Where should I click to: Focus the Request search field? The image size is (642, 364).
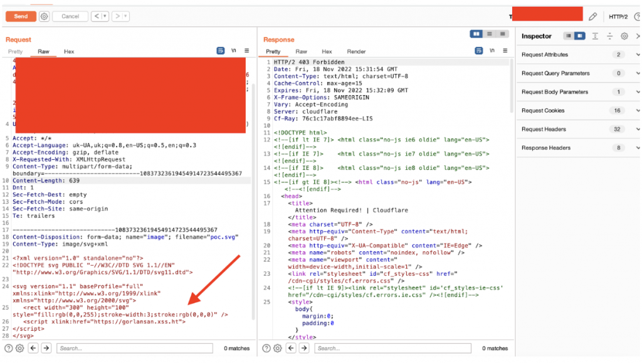135,348
